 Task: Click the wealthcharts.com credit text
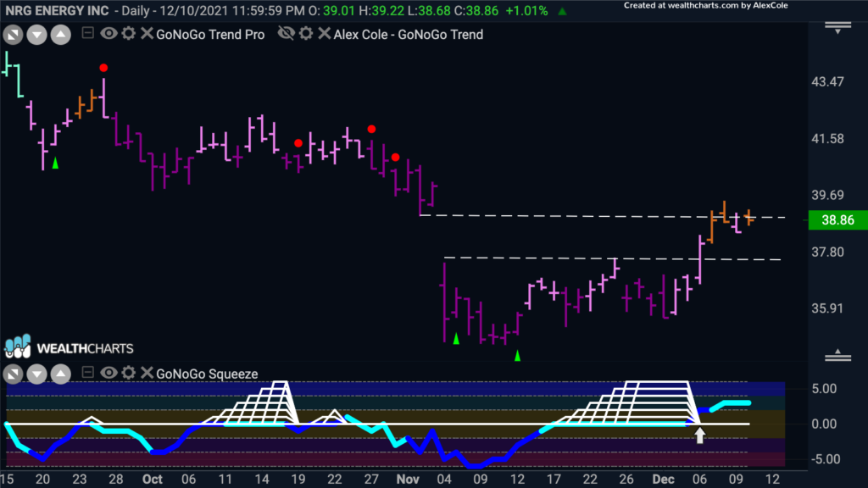point(706,6)
